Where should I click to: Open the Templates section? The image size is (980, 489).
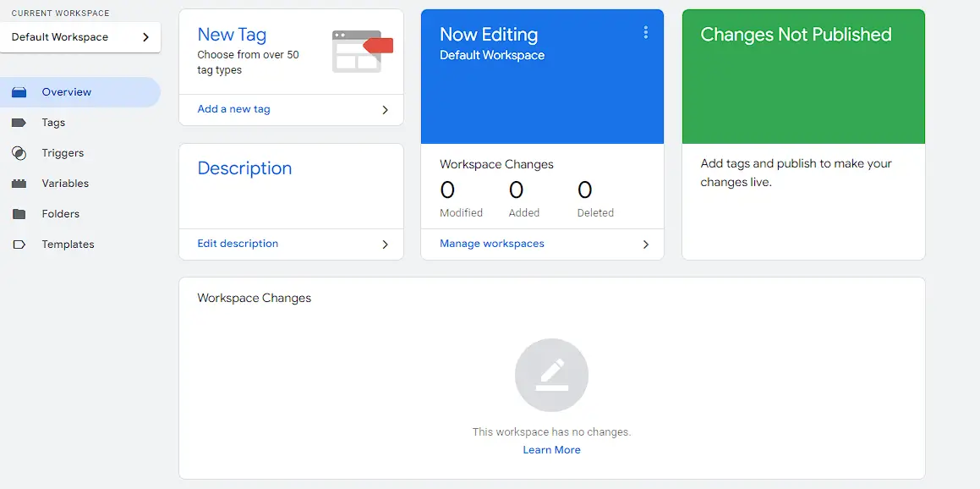[80, 244]
